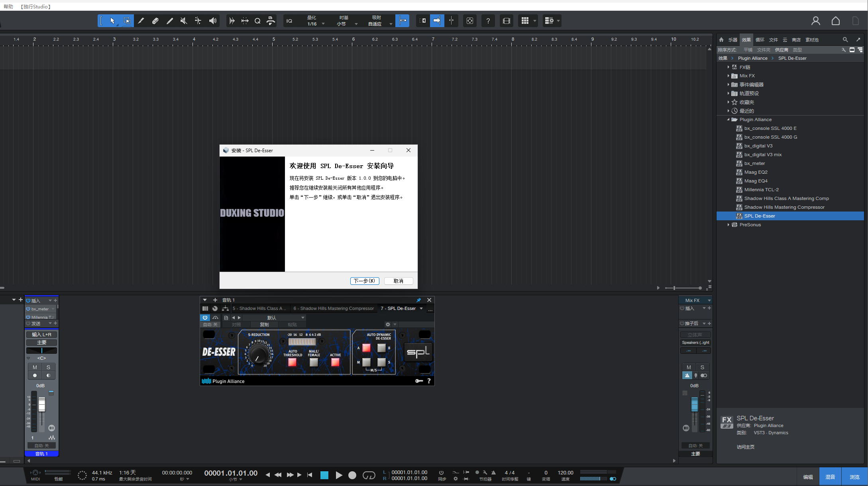868x486 pixels.
Task: Pin the plugin window
Action: click(418, 300)
